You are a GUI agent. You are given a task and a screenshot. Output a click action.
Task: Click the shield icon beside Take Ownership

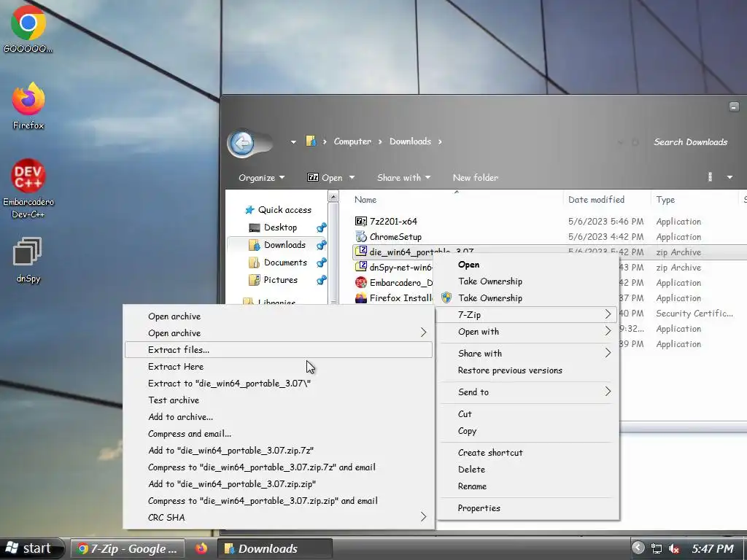pos(446,297)
